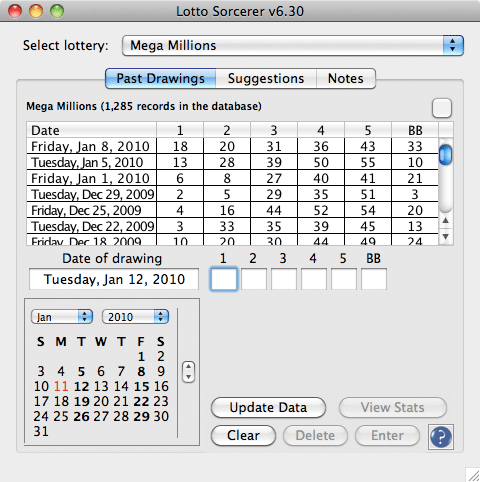Screen dimensions: 480x482
Task: Click the table scrollbar down arrow
Action: 446,237
